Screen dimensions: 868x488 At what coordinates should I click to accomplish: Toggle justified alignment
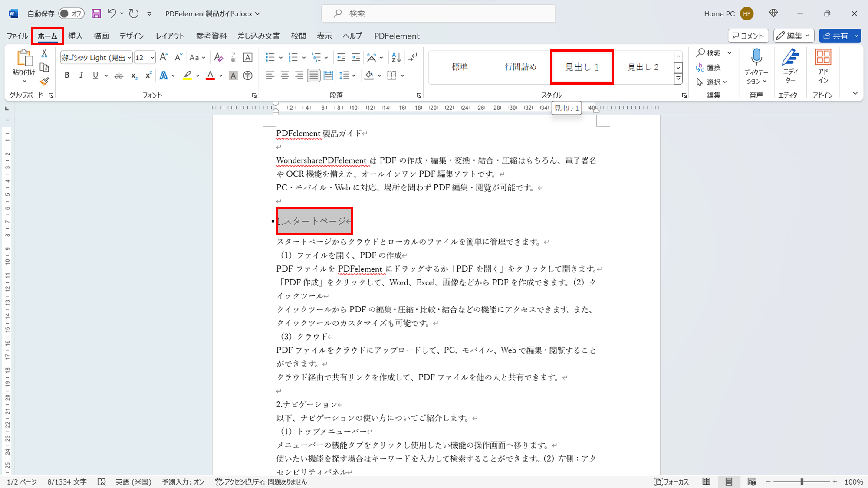[313, 75]
